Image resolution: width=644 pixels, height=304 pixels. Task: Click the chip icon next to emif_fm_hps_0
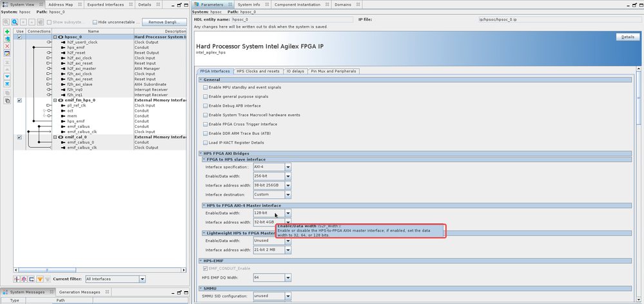point(61,100)
